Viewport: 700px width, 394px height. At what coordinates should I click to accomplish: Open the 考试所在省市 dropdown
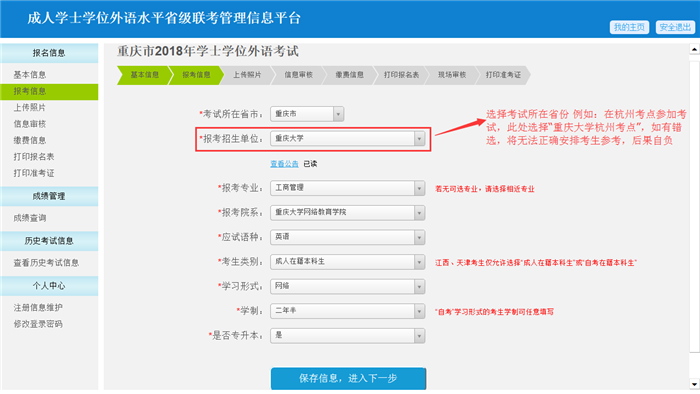click(307, 114)
